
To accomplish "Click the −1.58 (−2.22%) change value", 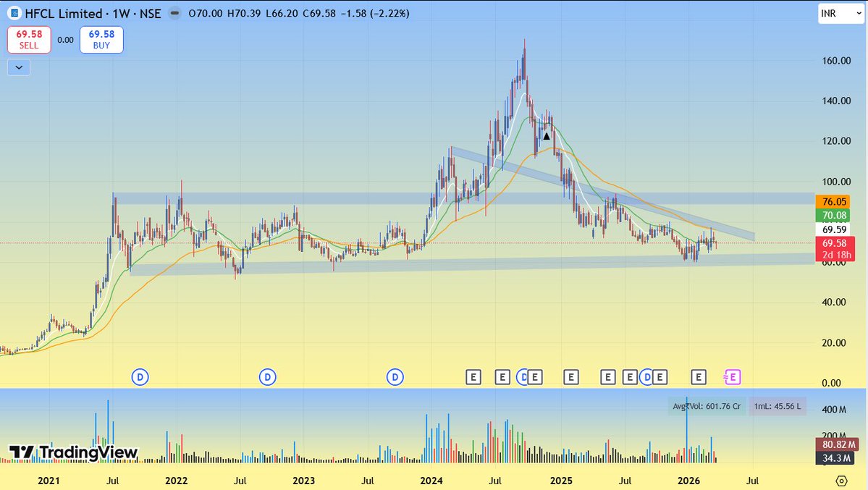I will click(x=375, y=13).
